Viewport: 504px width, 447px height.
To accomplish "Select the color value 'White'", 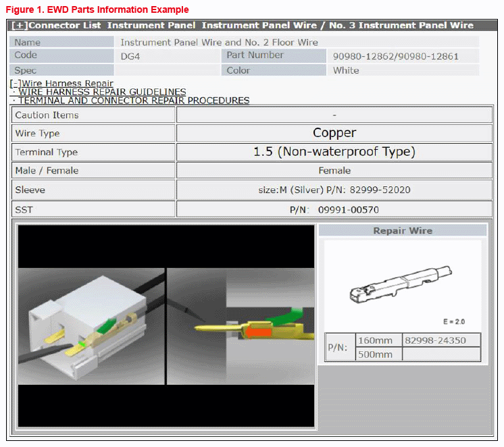I will pos(346,70).
